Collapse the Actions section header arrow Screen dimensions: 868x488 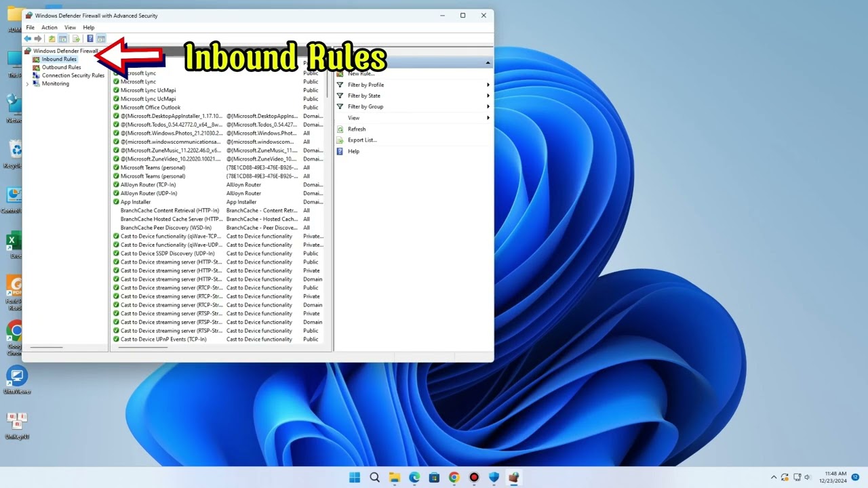click(x=488, y=63)
